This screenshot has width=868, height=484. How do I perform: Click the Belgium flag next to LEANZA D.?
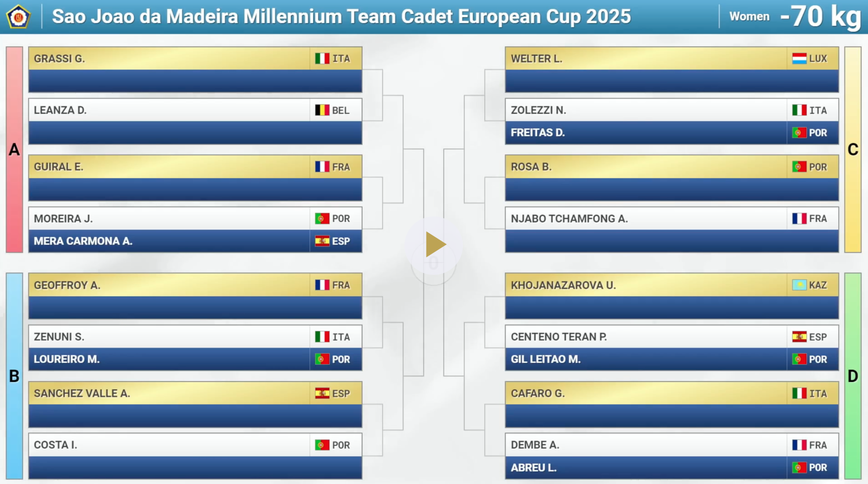[x=322, y=110]
